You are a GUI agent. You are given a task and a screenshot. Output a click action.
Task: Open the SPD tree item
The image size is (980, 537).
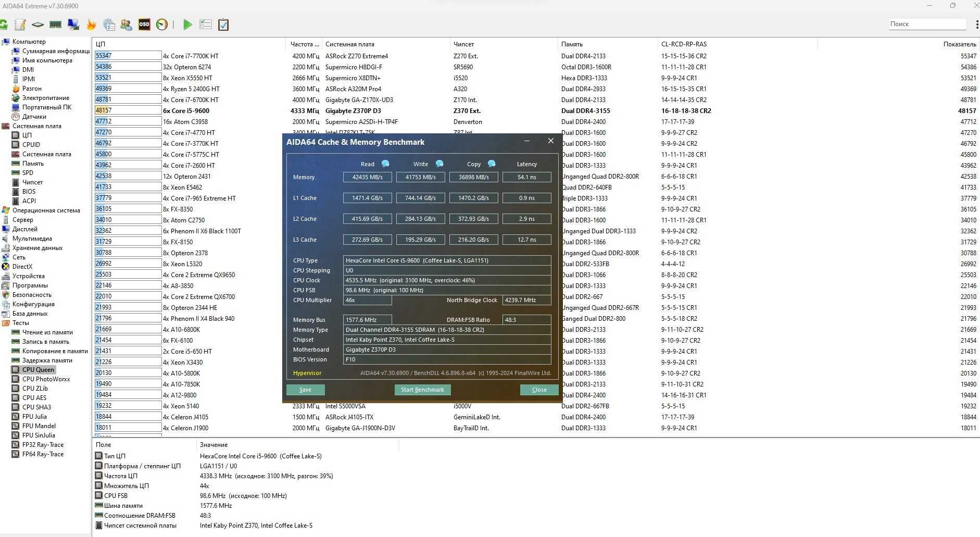click(28, 173)
